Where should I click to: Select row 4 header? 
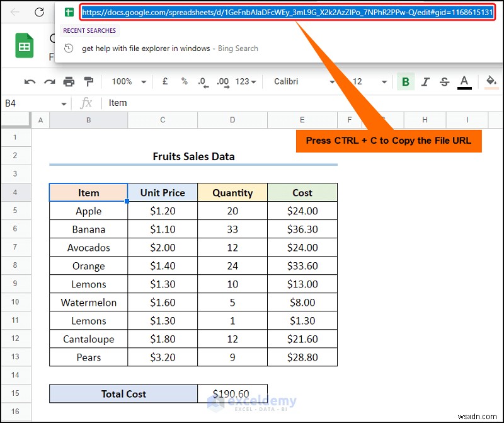coord(15,192)
